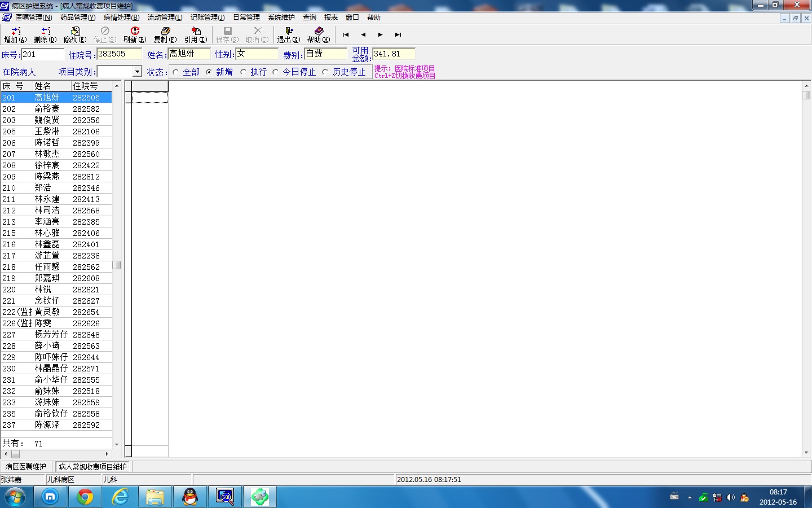Viewport: 812px width, 508px height.
Task: Open the 记账管理(J) menu
Action: click(x=208, y=17)
